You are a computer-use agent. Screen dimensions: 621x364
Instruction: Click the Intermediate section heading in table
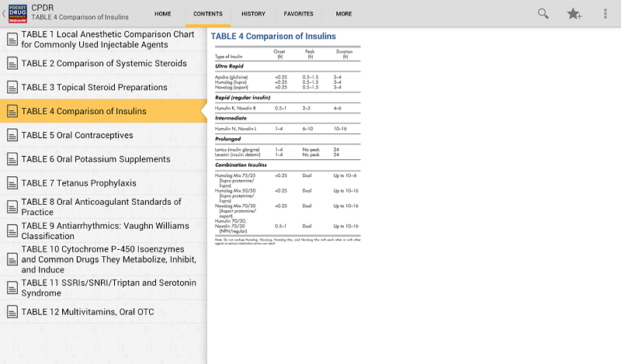point(231,118)
